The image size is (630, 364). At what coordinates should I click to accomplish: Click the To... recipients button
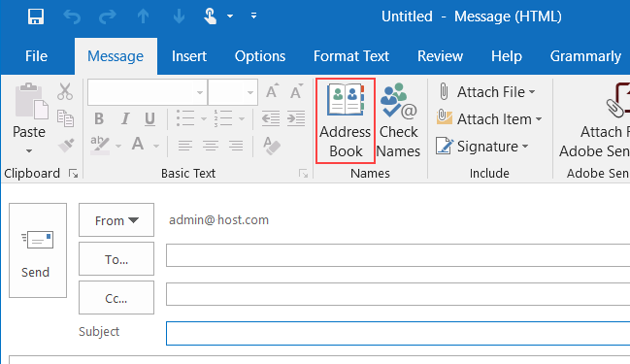(116, 259)
